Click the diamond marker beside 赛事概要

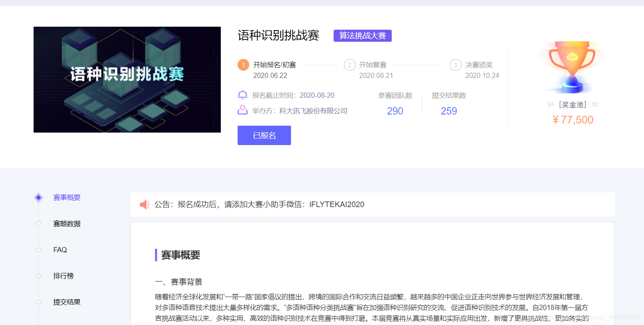(x=38, y=197)
